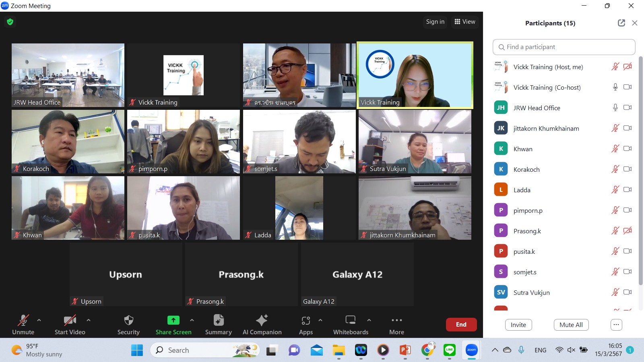This screenshot has width=644, height=362.
Task: Open the Apps panel
Action: pos(306,324)
